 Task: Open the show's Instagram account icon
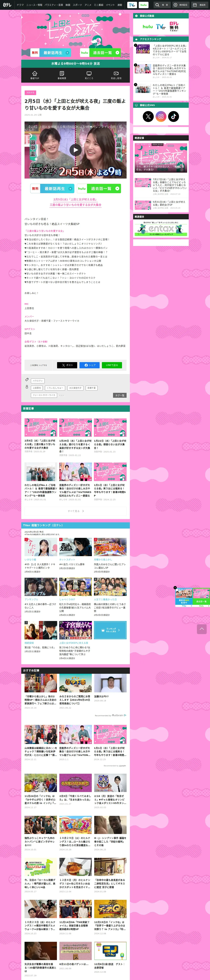(161, 116)
